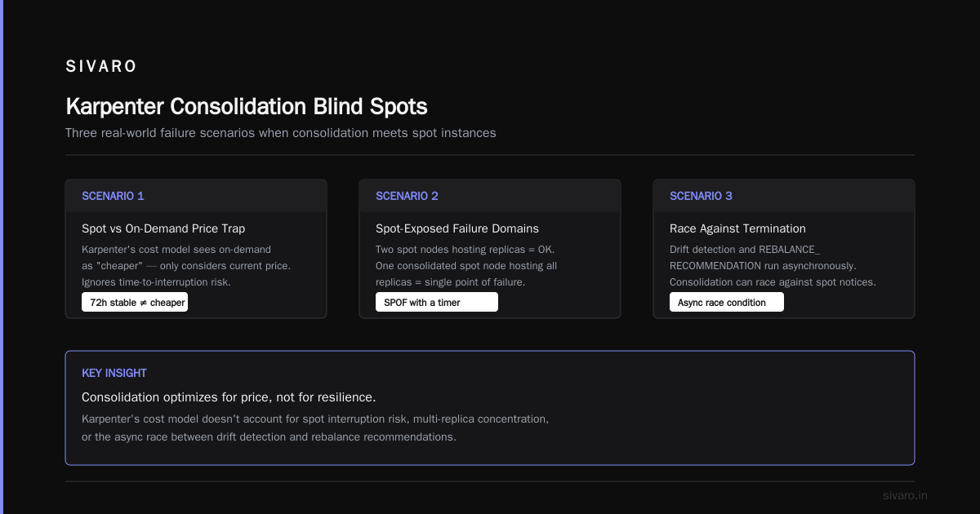Click the Race Against Termination heading
Screen dimensions: 980x514
pyautogui.click(x=737, y=228)
